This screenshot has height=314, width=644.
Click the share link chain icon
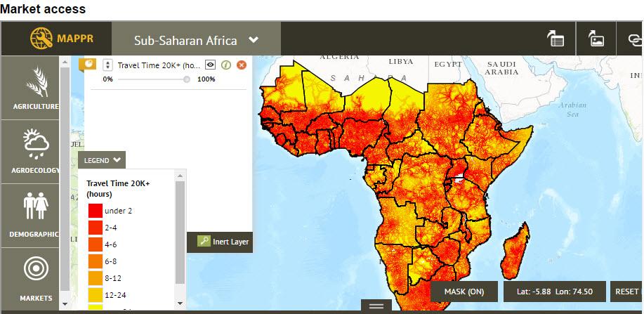point(633,39)
